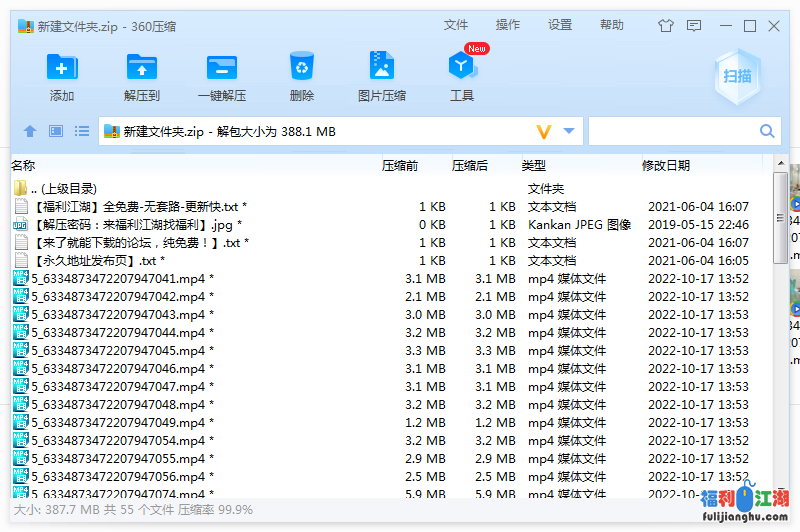
Task: Click the orange V icon in address bar
Action: point(544,131)
